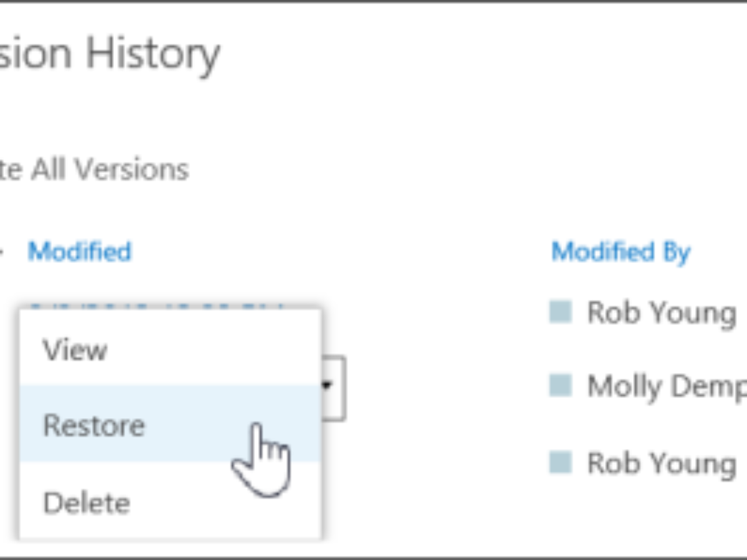747x560 pixels.
Task: Click presence icon beside last Rob Young
Action: [x=560, y=462]
